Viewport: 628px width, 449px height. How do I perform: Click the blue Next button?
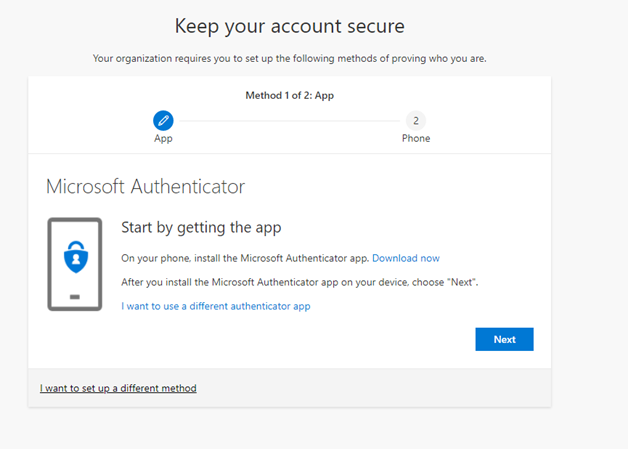coord(504,339)
